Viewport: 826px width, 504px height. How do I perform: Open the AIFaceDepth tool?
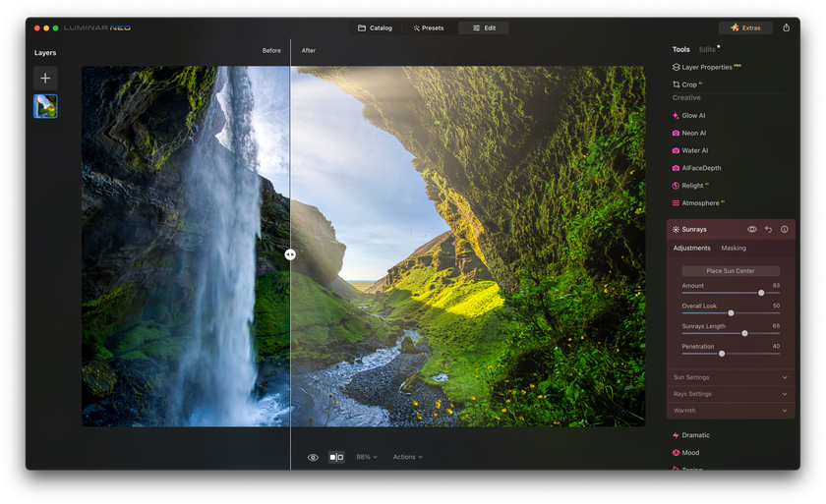pyautogui.click(x=696, y=168)
